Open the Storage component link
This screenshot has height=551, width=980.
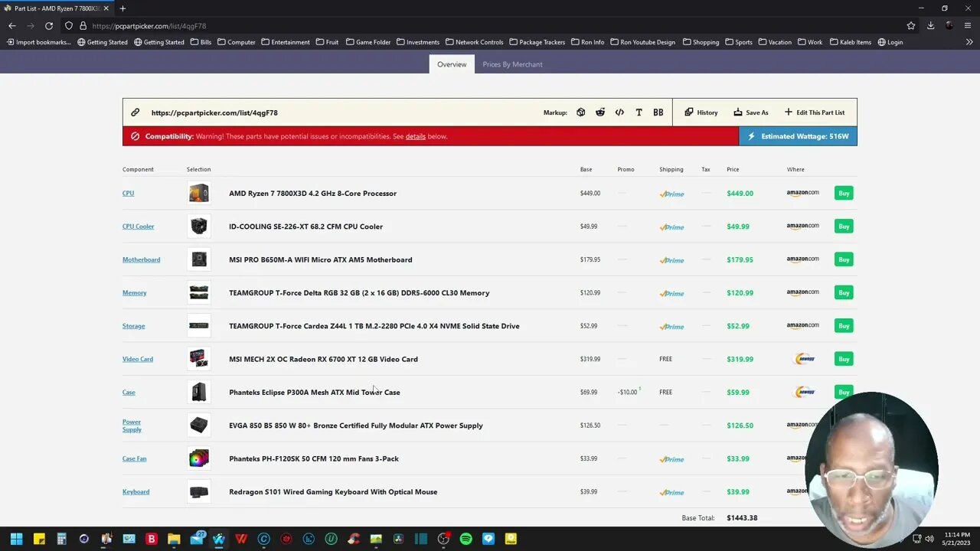pos(133,326)
